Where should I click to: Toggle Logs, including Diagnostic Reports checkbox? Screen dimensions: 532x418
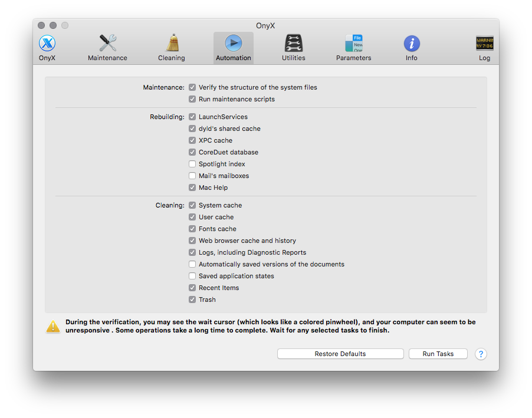pos(192,252)
